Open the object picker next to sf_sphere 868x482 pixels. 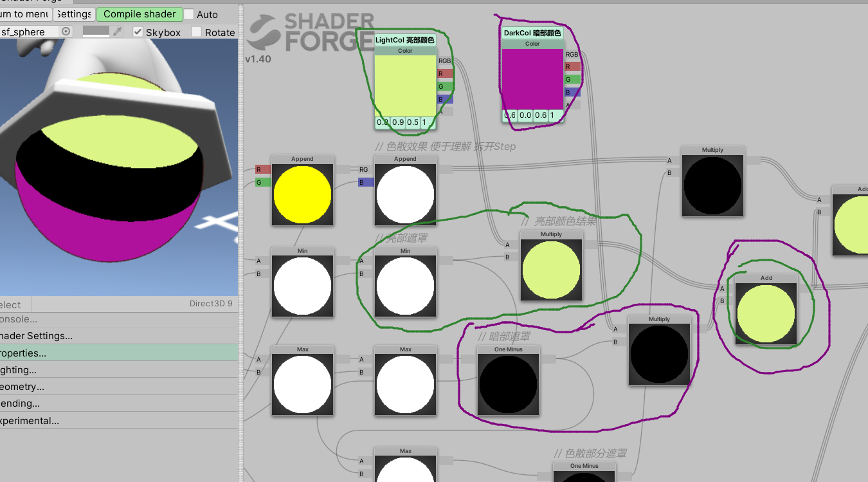pos(66,32)
